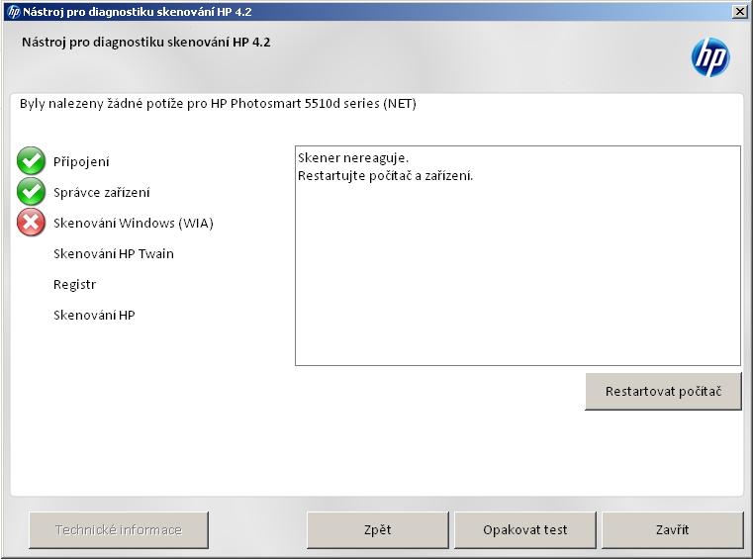Viewport: 753px width, 560px height.
Task: Close the dialog with the Zavřít button
Action: click(x=672, y=529)
